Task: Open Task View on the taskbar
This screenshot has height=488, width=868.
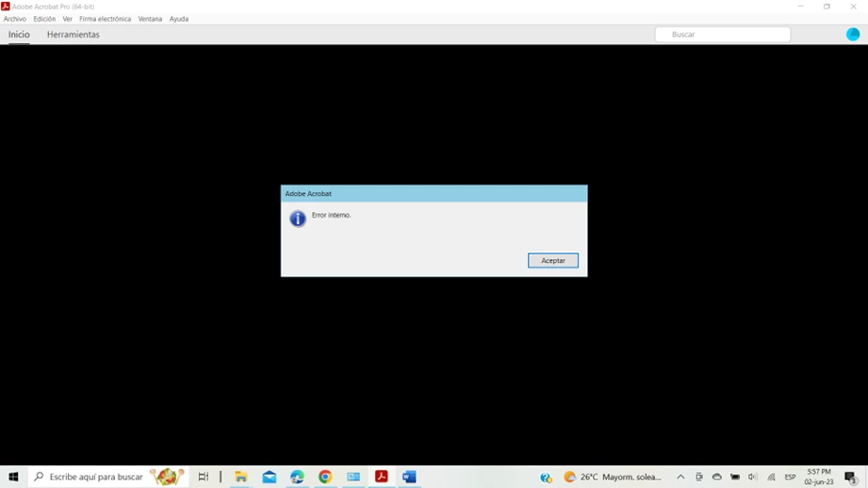Action: coord(204,477)
